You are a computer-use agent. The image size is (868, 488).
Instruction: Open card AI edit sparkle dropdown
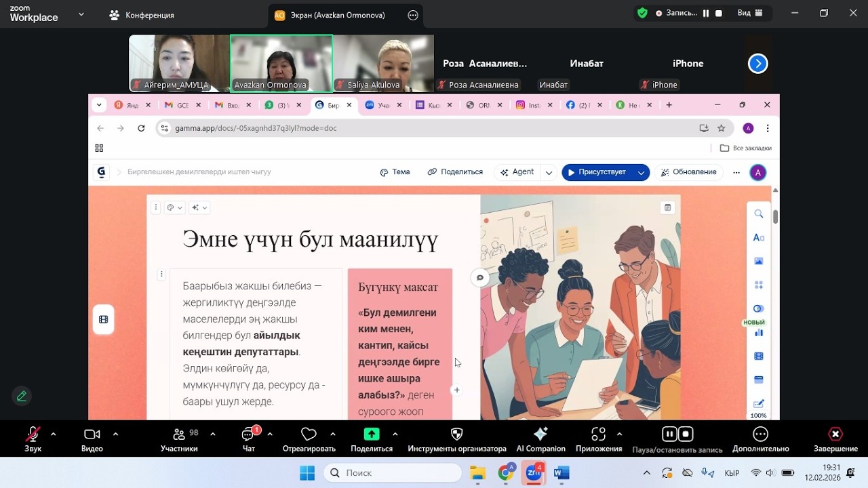coord(199,207)
